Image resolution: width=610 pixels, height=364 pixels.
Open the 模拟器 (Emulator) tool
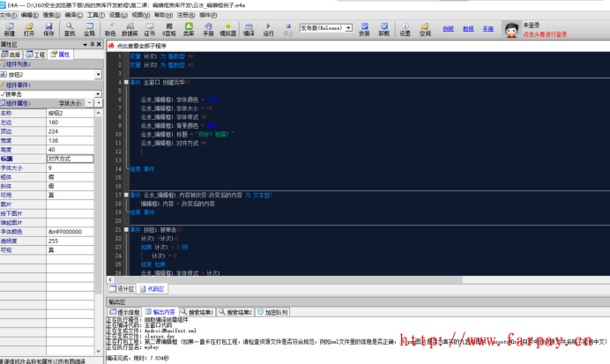227,30
